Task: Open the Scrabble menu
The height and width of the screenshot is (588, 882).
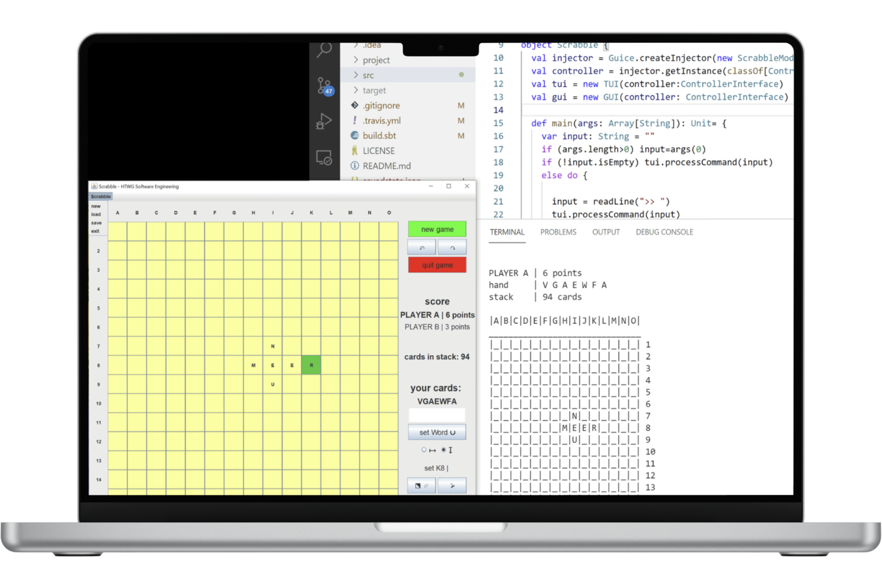Action: (101, 197)
